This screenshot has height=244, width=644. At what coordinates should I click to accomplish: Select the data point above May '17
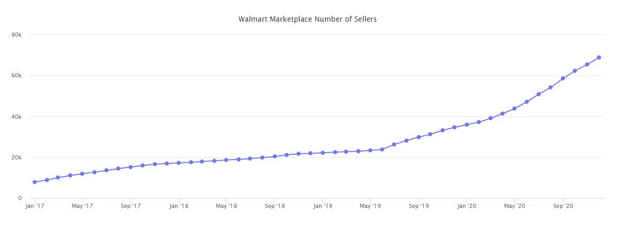[x=82, y=174]
